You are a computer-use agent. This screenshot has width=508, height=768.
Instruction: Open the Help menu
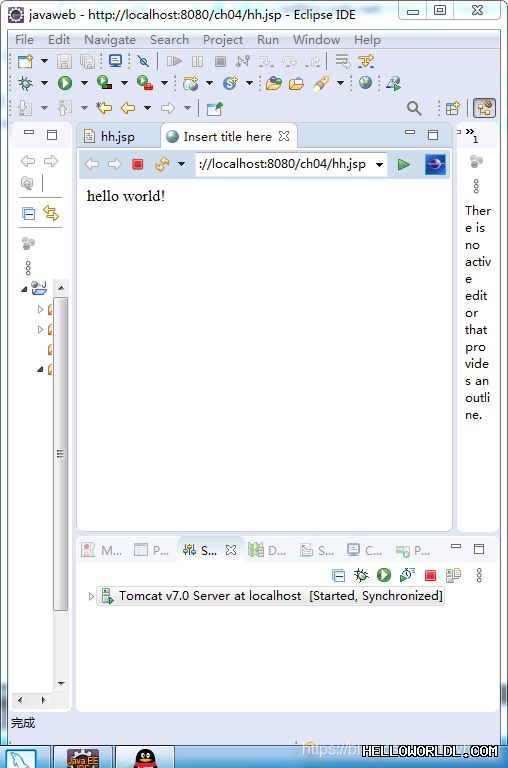click(367, 40)
